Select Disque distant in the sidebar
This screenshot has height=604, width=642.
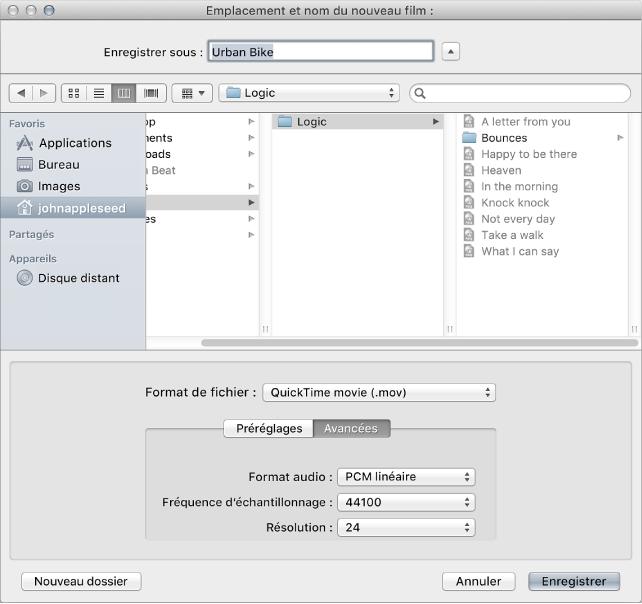click(x=73, y=278)
